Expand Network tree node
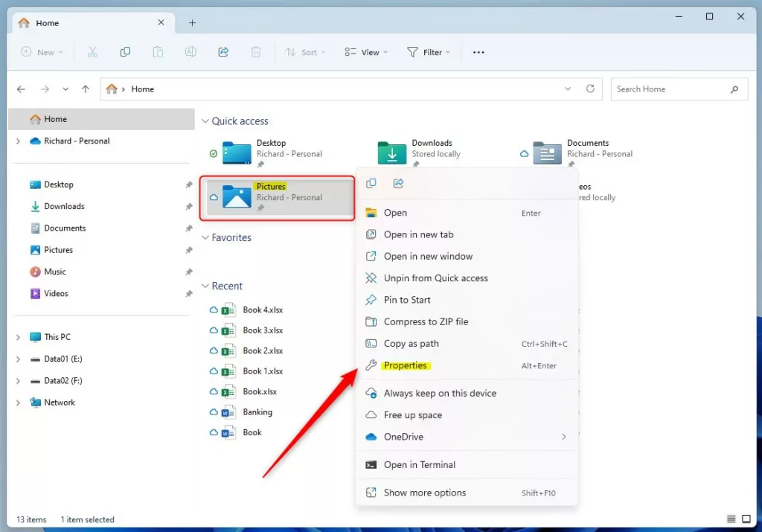Image resolution: width=762 pixels, height=532 pixels. point(18,403)
